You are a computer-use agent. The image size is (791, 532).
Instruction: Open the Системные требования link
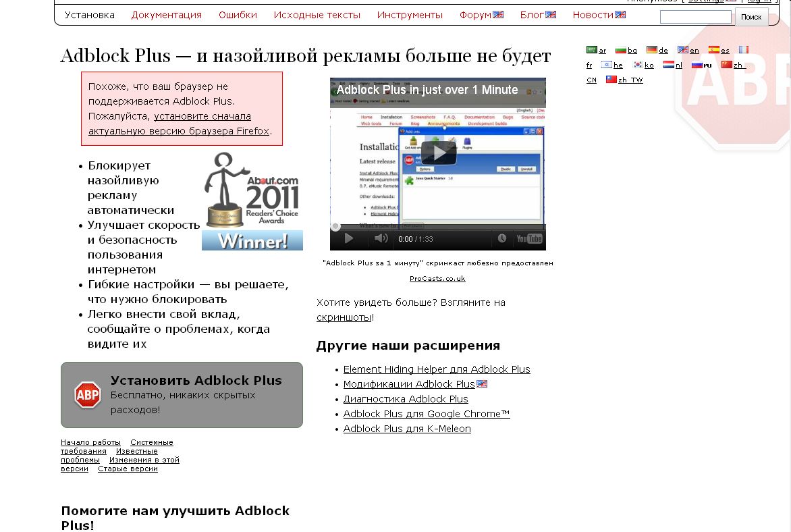coord(152,443)
